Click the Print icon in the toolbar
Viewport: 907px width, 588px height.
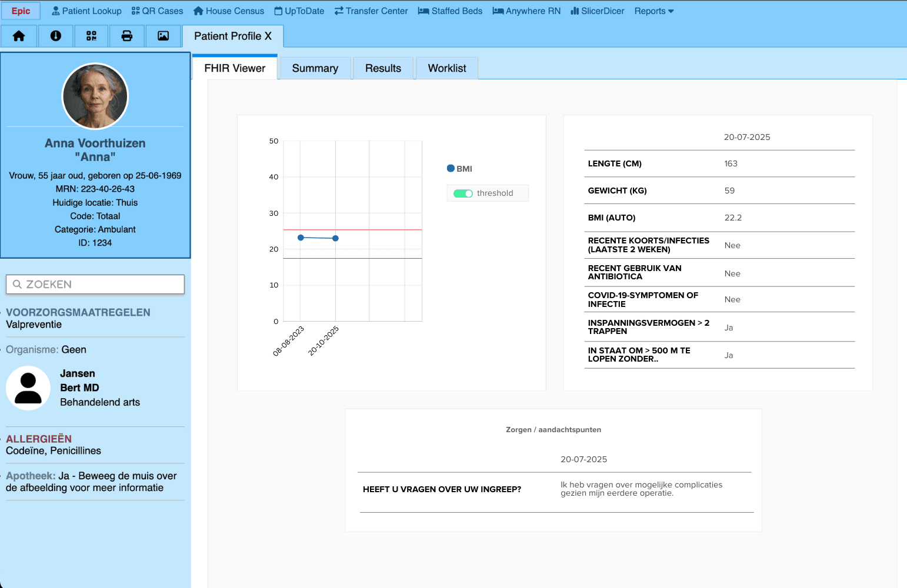click(x=127, y=36)
